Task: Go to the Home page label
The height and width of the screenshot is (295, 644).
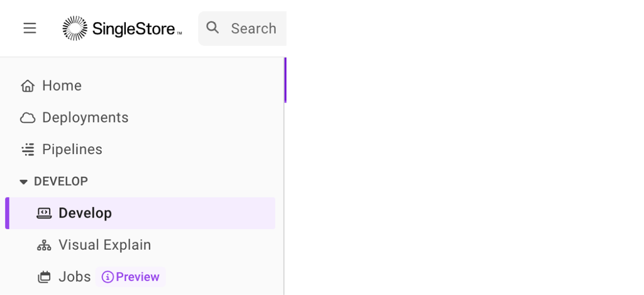Action: click(62, 86)
